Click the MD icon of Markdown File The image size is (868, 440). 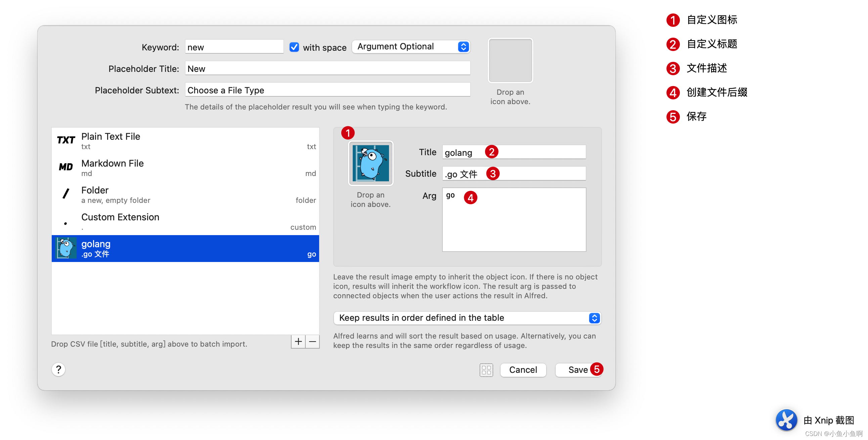[x=66, y=167]
